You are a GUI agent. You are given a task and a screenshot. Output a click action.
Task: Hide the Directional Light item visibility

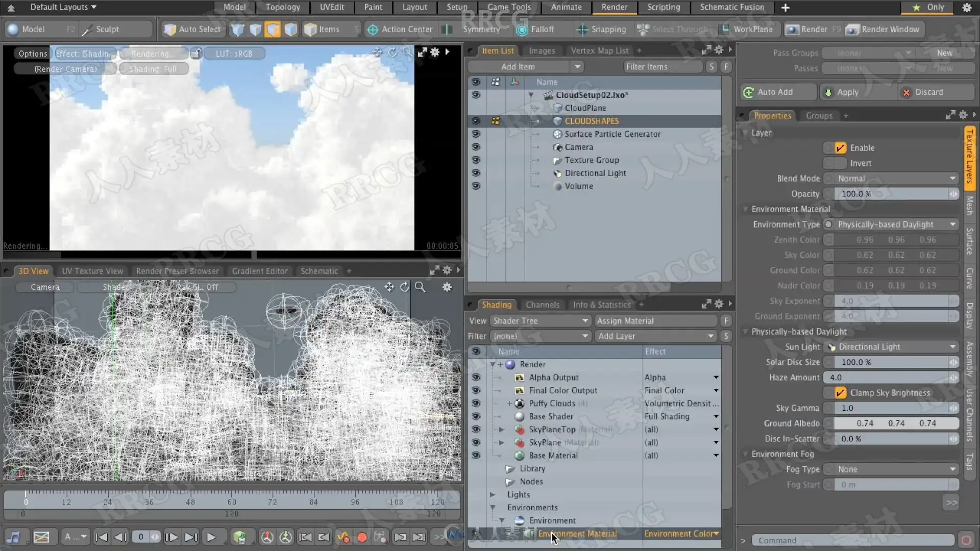(x=476, y=173)
